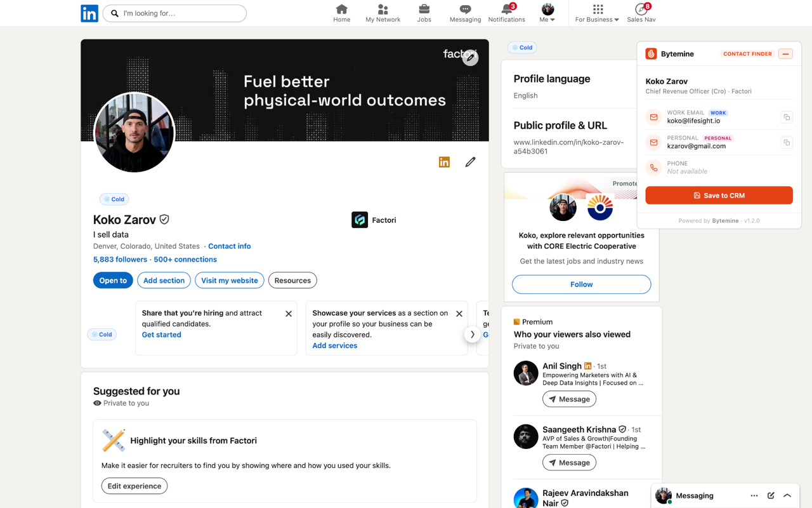The image size is (812, 508).
Task: Open the Contact info link
Action: (229, 246)
